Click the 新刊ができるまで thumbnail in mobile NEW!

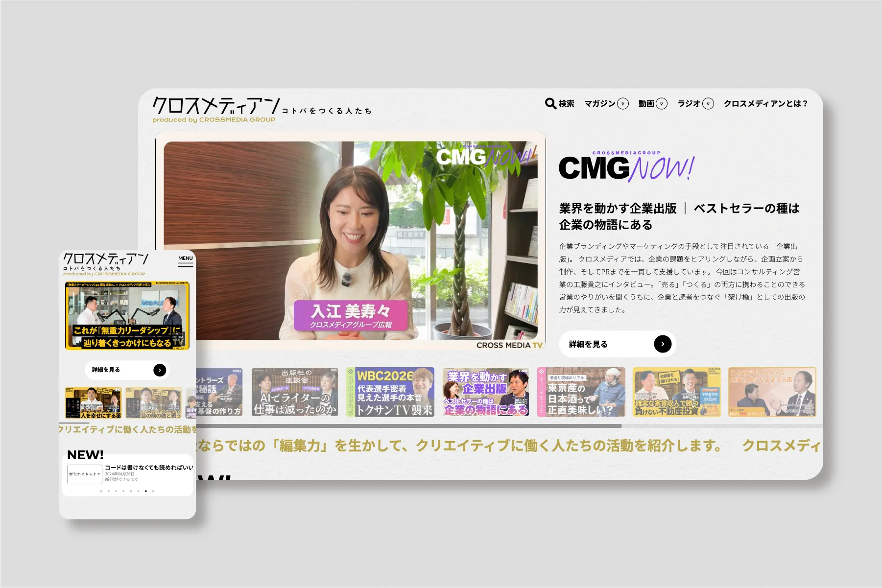coord(85,474)
